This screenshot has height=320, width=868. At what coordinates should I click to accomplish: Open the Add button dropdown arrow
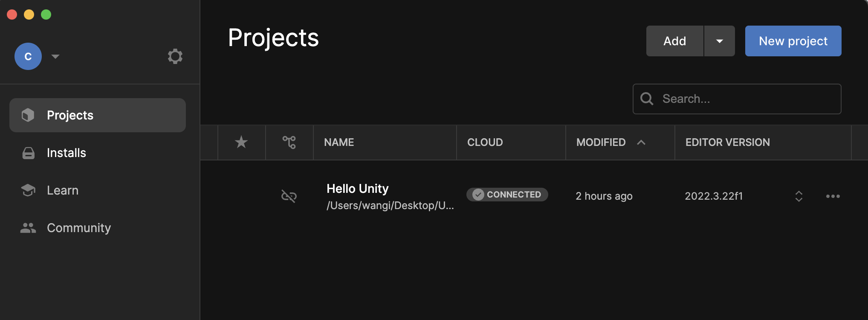(x=719, y=41)
